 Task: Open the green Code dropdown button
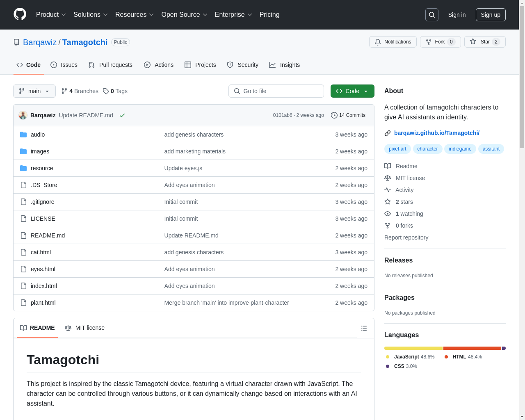pyautogui.click(x=352, y=91)
